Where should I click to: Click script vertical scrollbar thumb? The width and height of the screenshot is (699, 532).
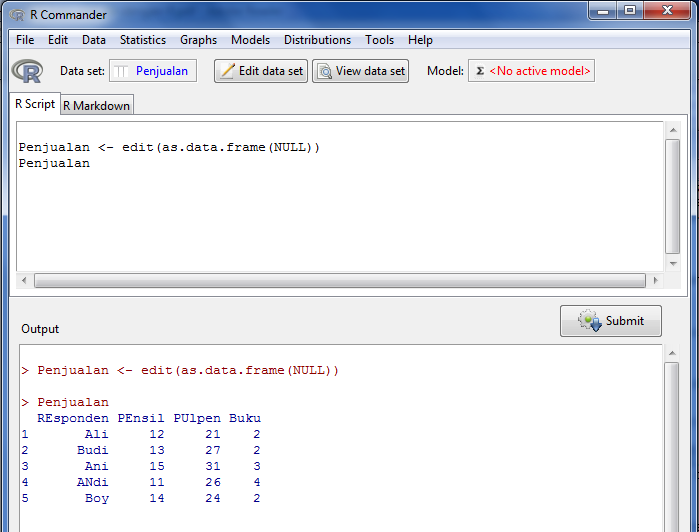[673, 197]
